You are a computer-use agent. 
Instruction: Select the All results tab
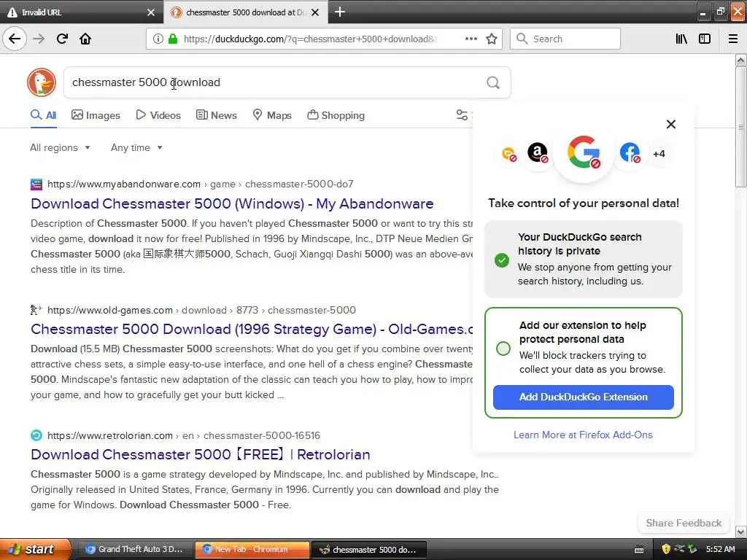(43, 115)
